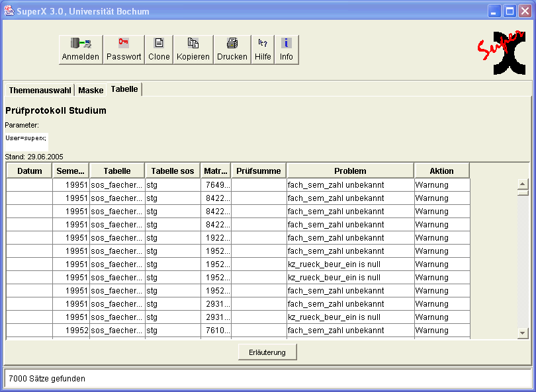Click the 'Prüfprotokoll Studium' heading
This screenshot has height=392, width=536.
56,110
